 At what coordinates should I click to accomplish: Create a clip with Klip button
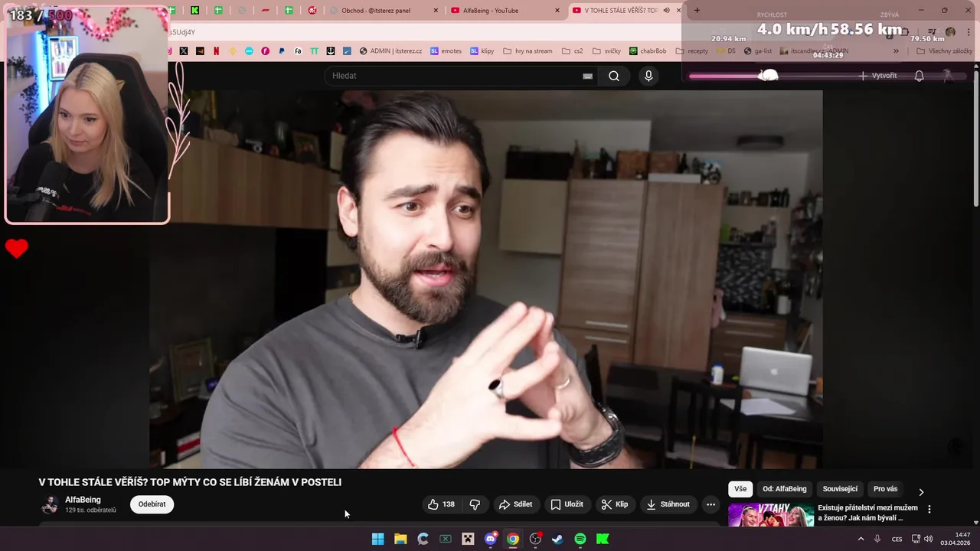click(615, 504)
